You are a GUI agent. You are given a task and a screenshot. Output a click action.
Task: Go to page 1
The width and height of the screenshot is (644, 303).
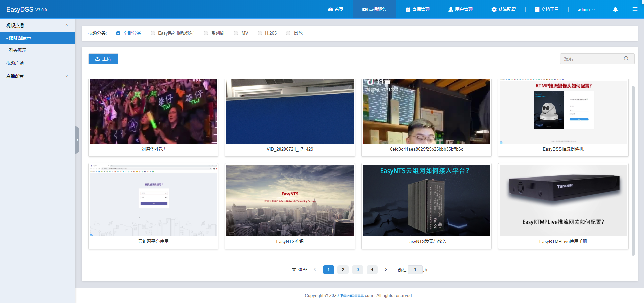(329, 269)
